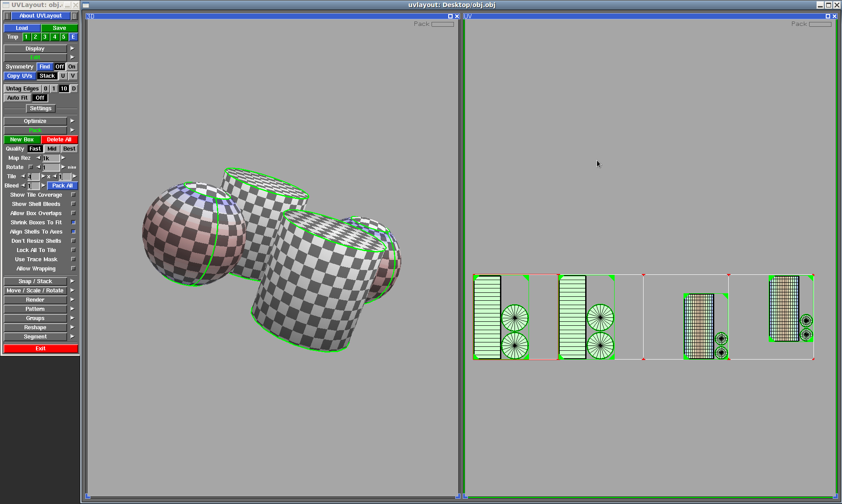Viewport: 842px width, 504px height.
Task: Select Tmp slot 3
Action: point(45,37)
